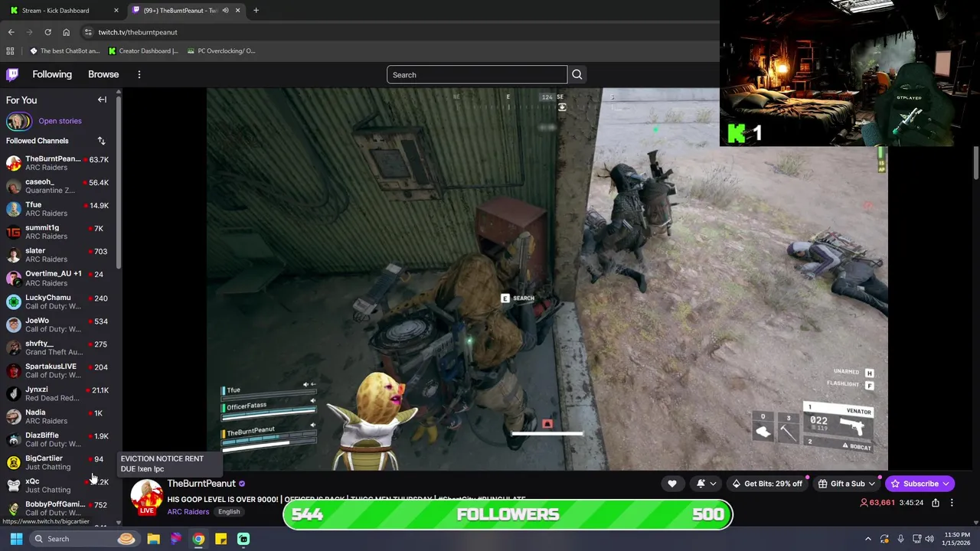Open caseoh_ channel in sidebar
Screen dimensions: 980x551
point(59,186)
